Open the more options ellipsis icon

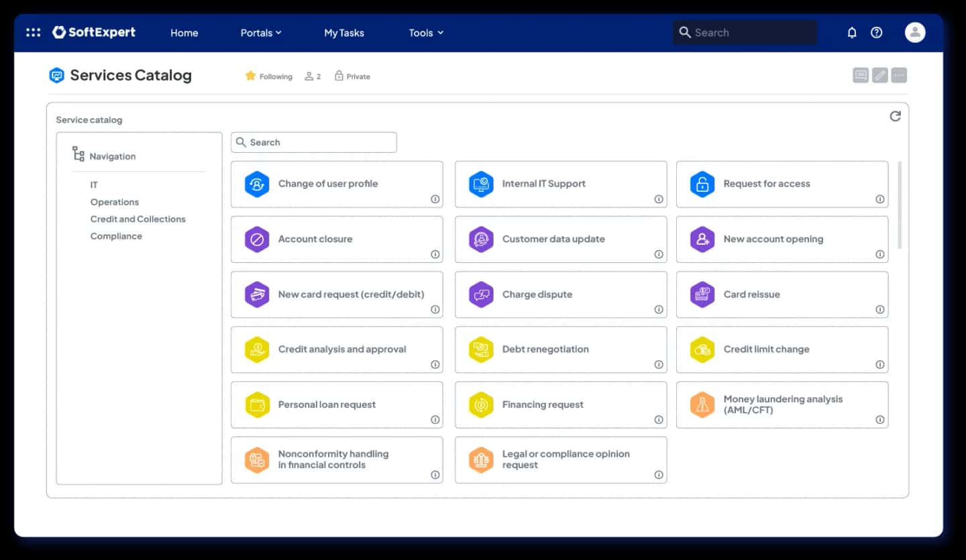click(x=900, y=75)
